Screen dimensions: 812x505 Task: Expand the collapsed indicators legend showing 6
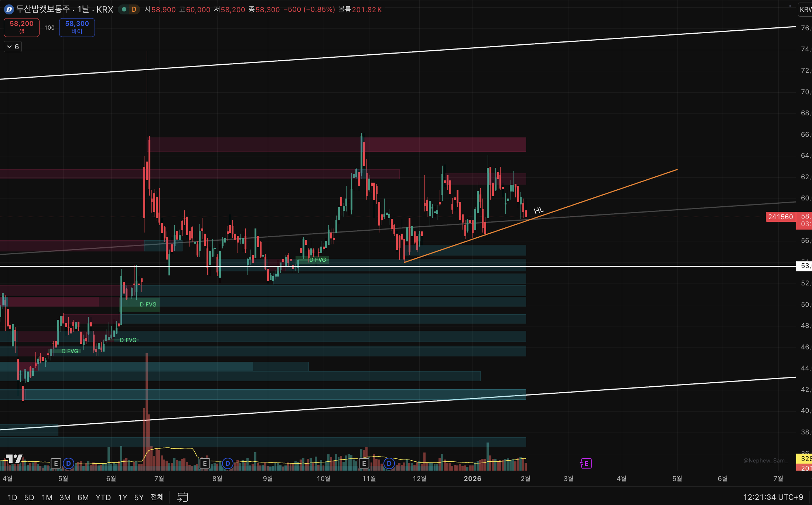pos(13,47)
